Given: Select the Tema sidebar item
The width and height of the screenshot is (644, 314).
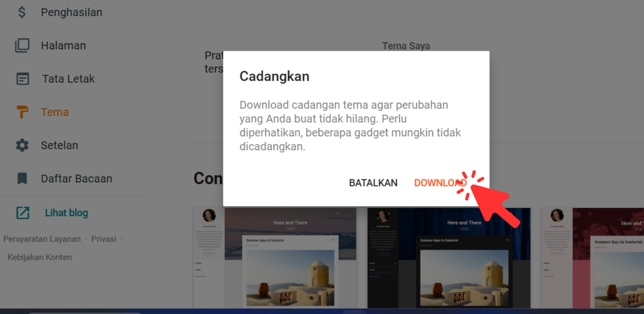Looking at the screenshot, I should click(x=55, y=112).
